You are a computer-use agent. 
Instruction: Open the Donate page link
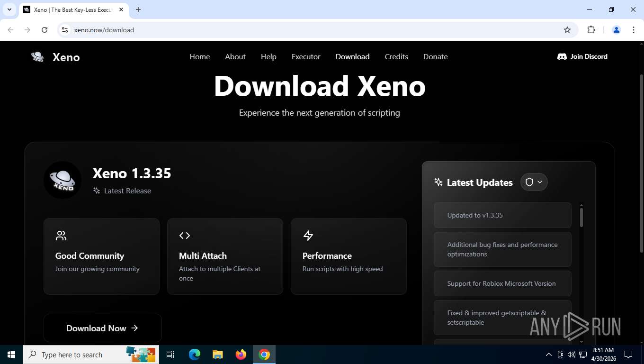435,56
